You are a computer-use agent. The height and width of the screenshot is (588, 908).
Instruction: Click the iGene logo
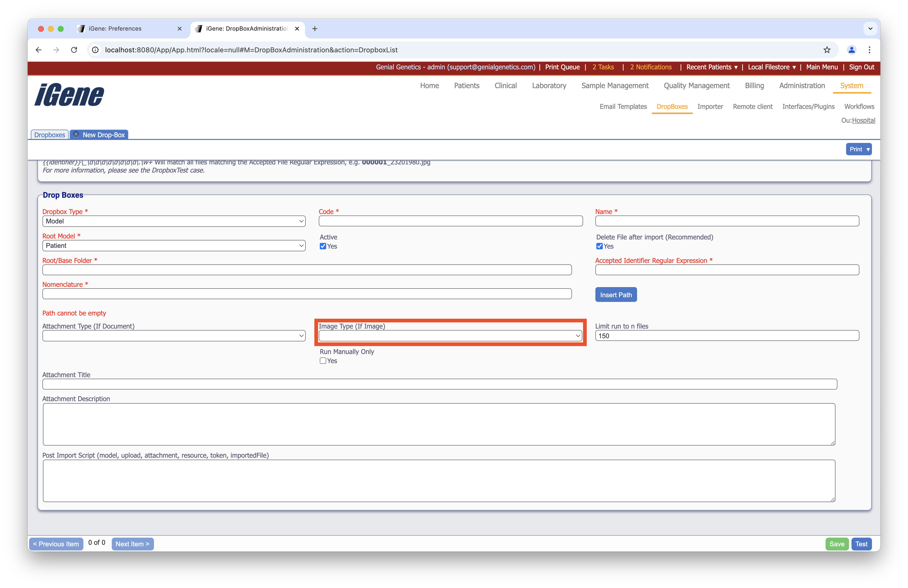[69, 95]
